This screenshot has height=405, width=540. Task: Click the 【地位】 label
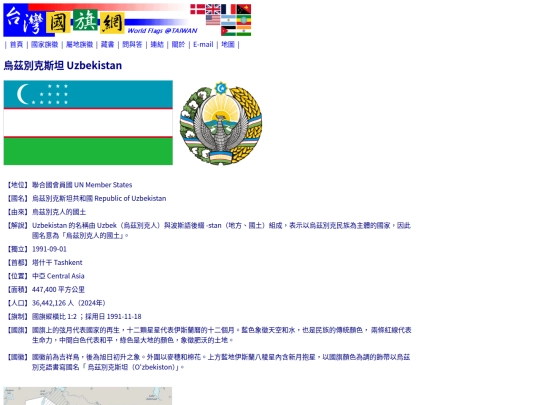coord(17,185)
